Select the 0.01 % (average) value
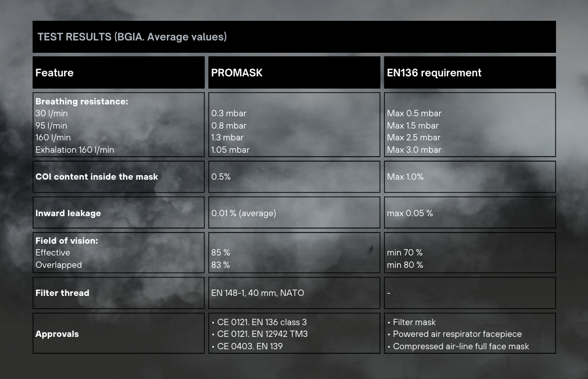Viewport: 588px width, 379px height. point(243,213)
